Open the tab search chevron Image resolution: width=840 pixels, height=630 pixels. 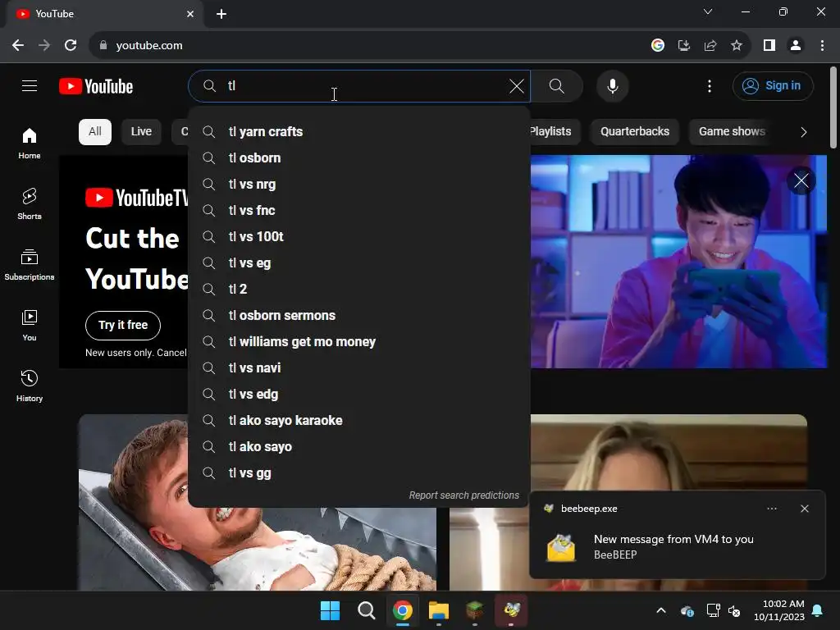click(708, 11)
